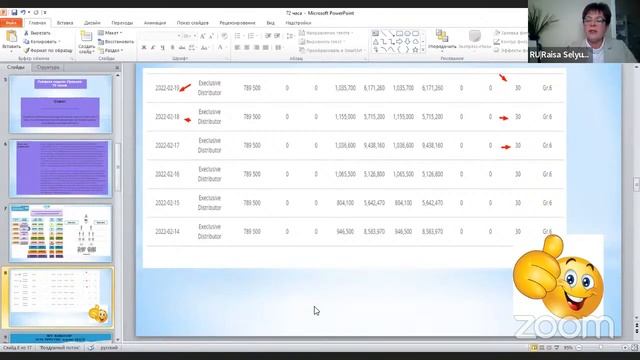Click Восстановить reset slide button
The image size is (640, 360).
click(116, 42)
